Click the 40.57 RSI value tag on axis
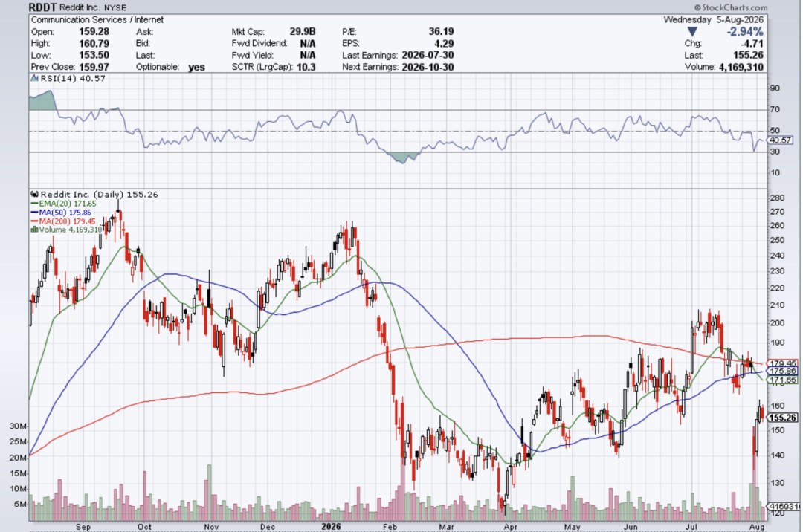 click(x=781, y=140)
